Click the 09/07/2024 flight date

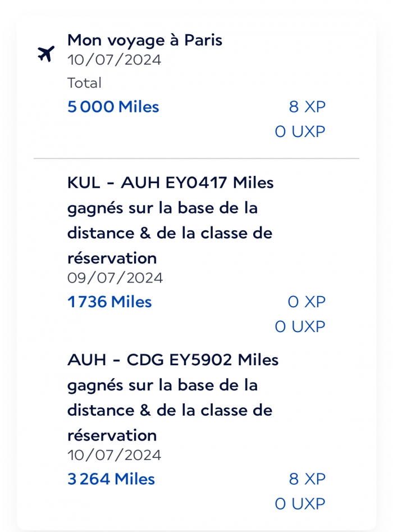click(115, 278)
